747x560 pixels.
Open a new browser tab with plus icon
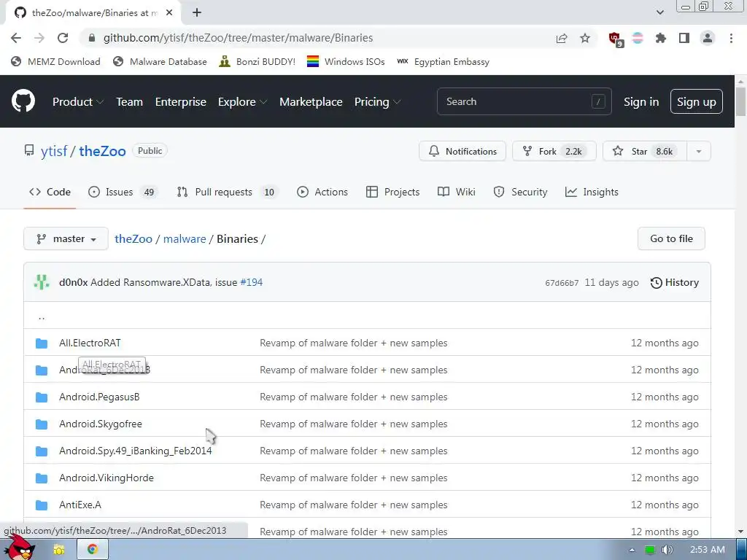click(x=197, y=13)
